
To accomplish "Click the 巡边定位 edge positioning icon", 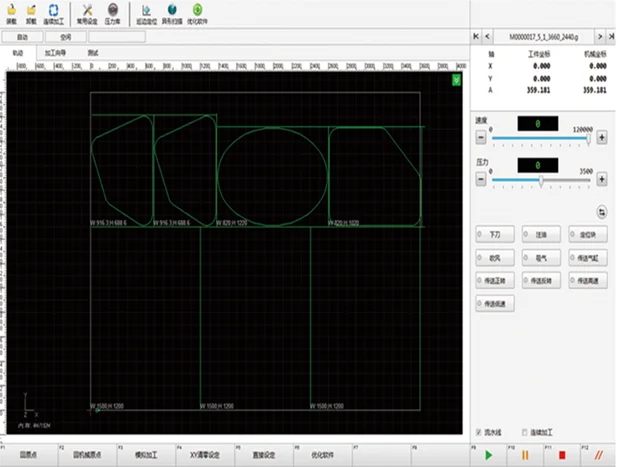I will [146, 13].
